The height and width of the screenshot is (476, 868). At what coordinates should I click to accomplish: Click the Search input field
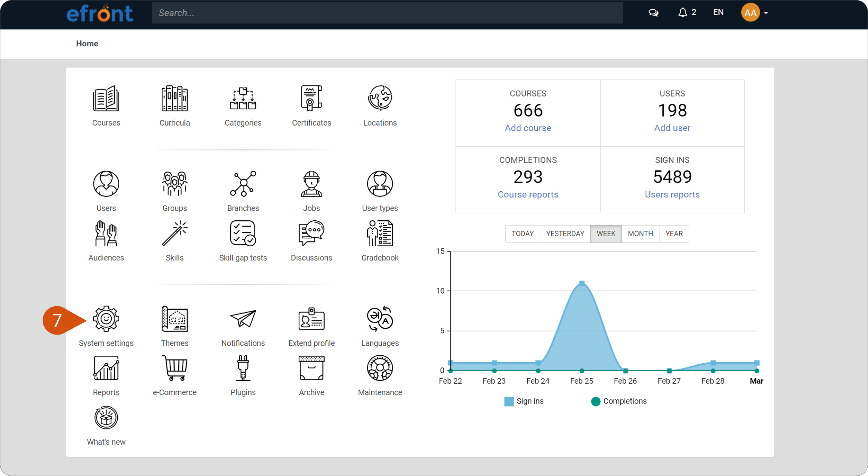(x=387, y=13)
